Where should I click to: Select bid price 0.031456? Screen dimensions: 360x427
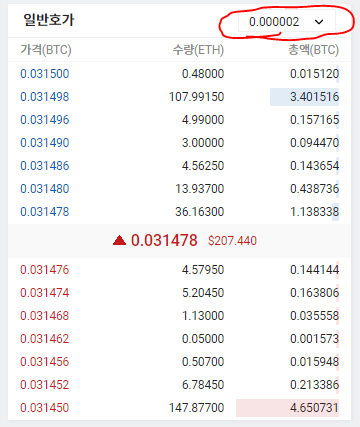45,362
